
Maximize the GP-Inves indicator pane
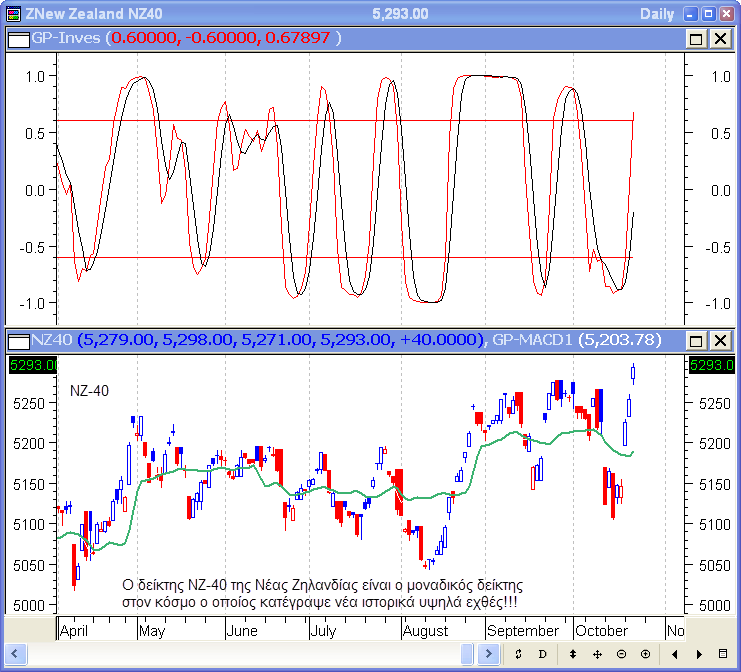pyautogui.click(x=696, y=38)
